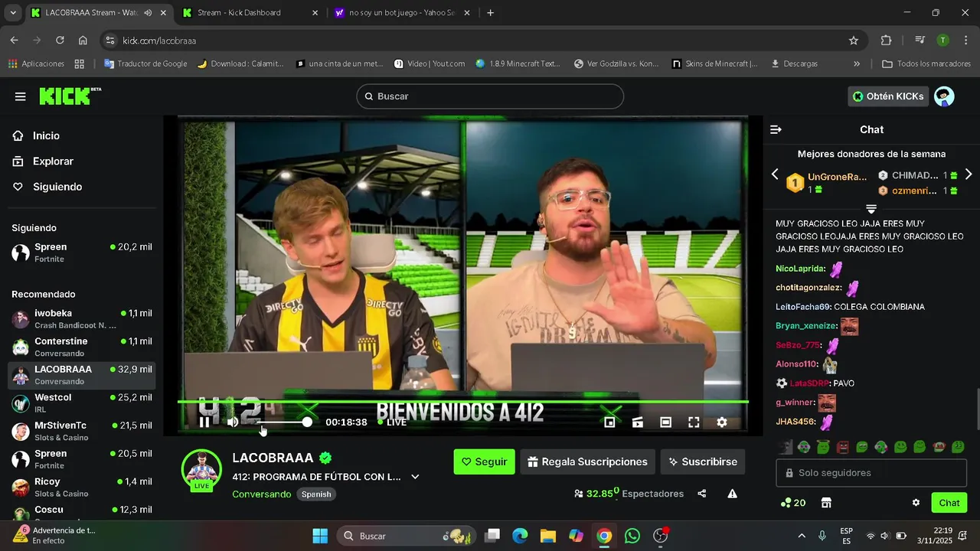Click the Solo seguidores chat input
This screenshot has width=980, height=551.
pos(871,473)
